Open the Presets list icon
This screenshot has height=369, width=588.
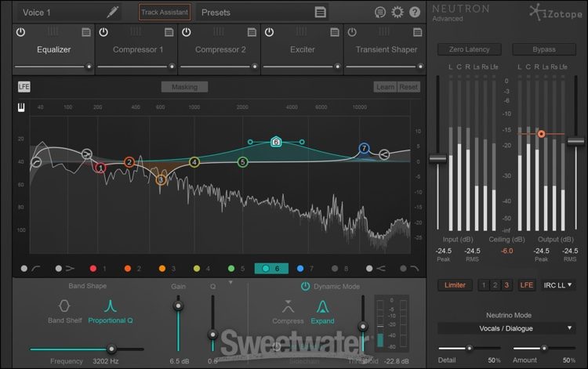pos(320,13)
